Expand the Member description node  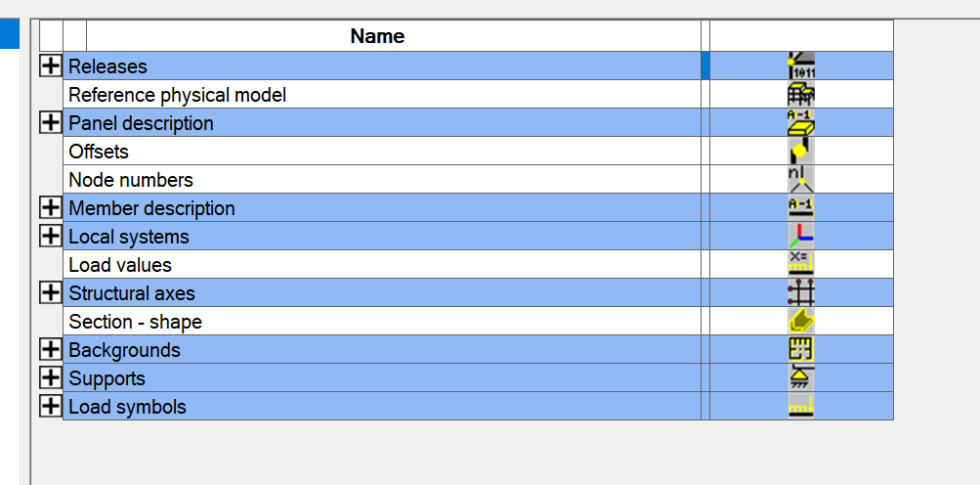pos(51,208)
